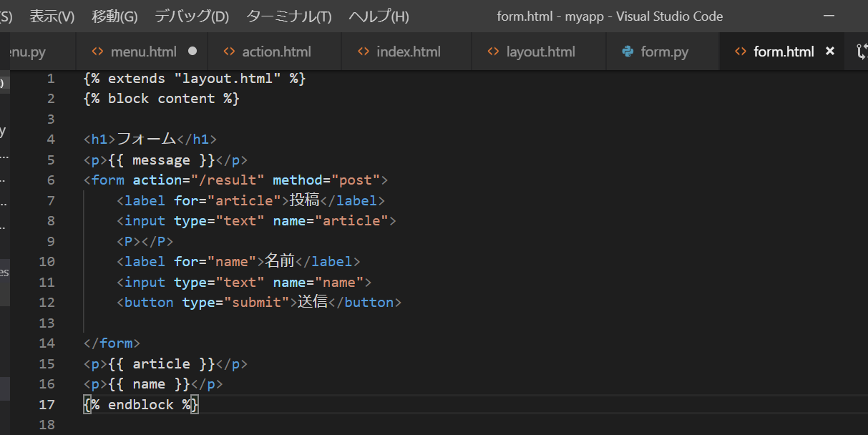Click the {{ name }} paragraph line

153,383
